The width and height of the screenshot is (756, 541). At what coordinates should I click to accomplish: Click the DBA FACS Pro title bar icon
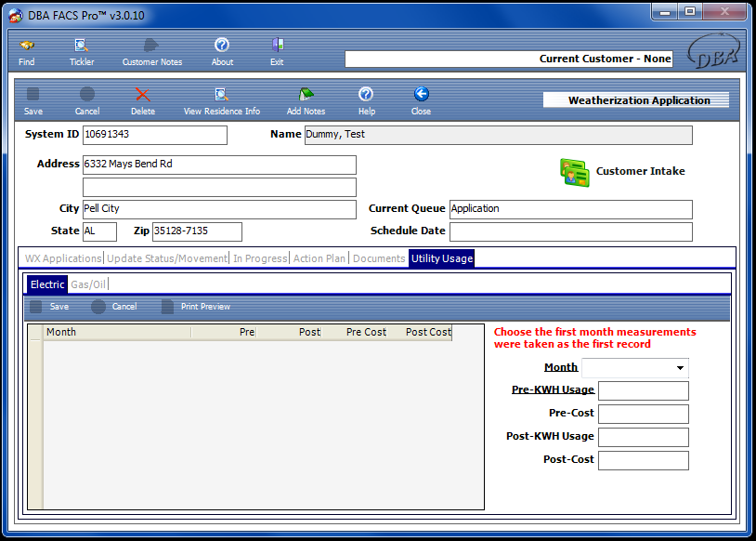pyautogui.click(x=16, y=16)
